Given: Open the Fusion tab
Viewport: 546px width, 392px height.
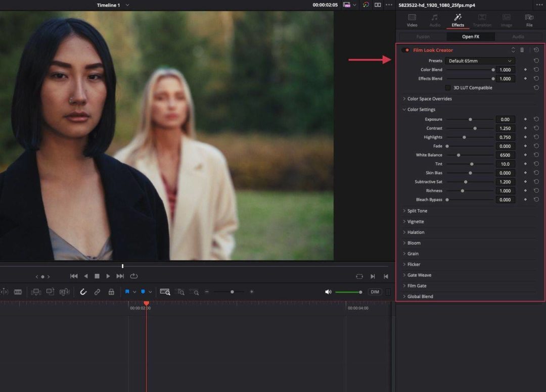Looking at the screenshot, I should coord(423,36).
